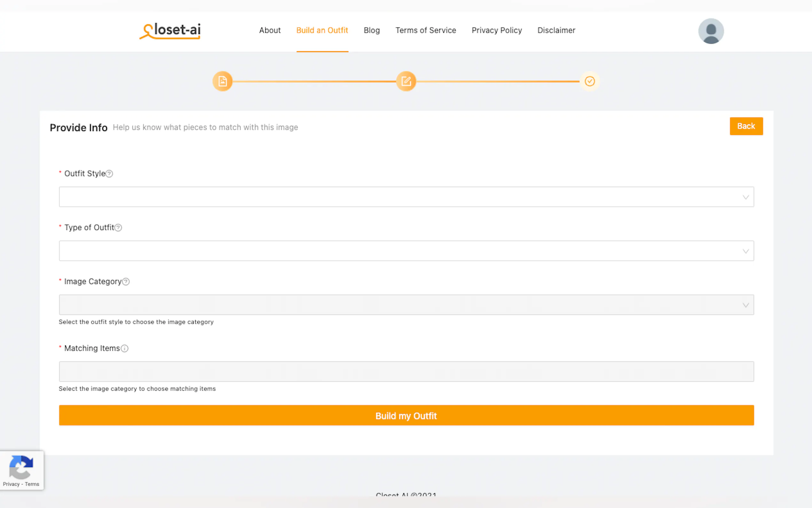This screenshot has height=508, width=812.
Task: Go to the Blog page
Action: pyautogui.click(x=371, y=30)
